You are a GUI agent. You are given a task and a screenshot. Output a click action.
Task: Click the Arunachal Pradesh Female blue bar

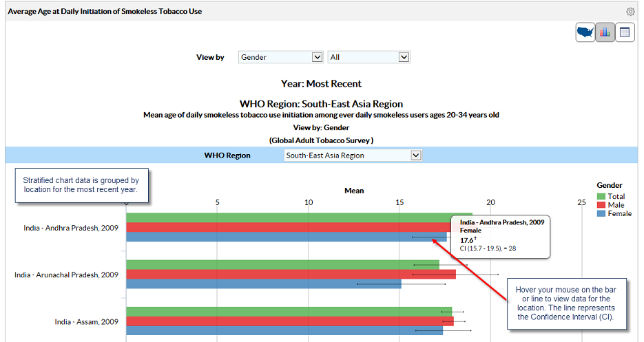point(262,284)
